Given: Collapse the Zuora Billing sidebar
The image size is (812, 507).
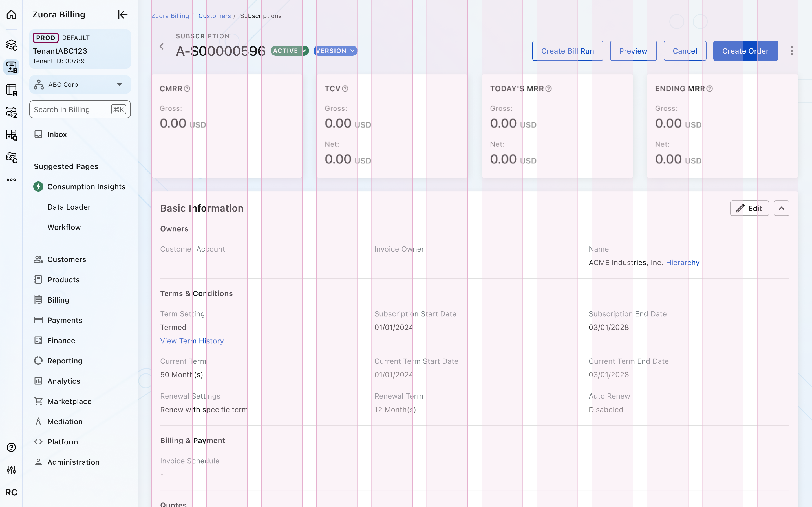Looking at the screenshot, I should [x=122, y=15].
